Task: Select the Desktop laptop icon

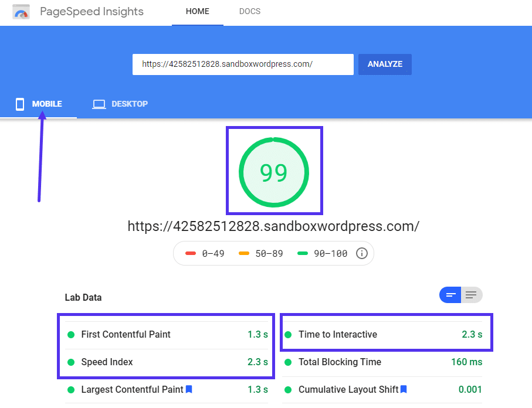Action: tap(99, 103)
